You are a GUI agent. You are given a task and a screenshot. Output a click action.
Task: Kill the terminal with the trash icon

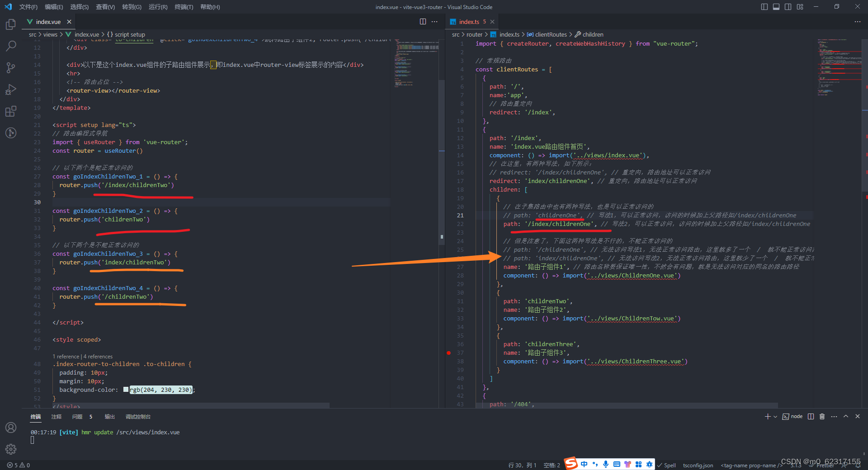coord(822,416)
